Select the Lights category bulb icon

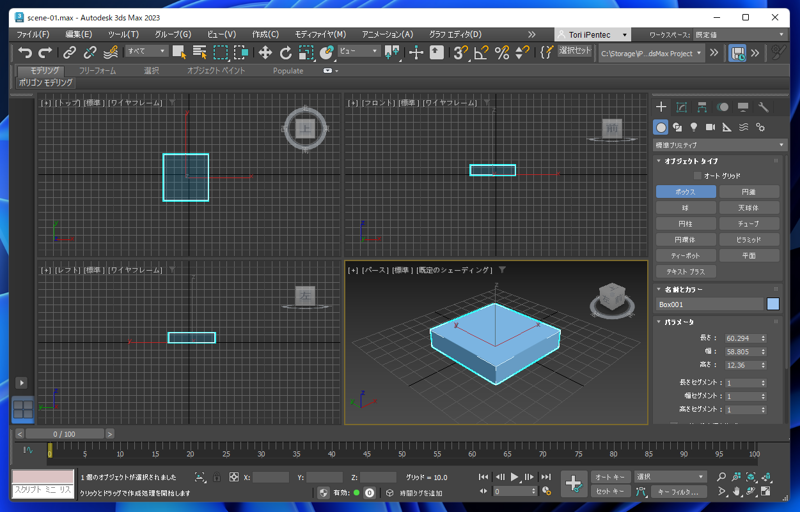pos(694,127)
